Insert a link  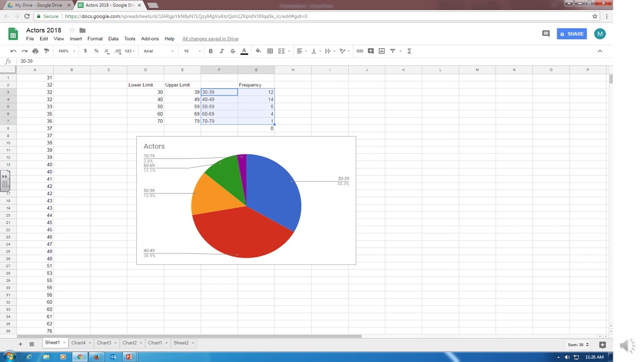[x=360, y=51]
